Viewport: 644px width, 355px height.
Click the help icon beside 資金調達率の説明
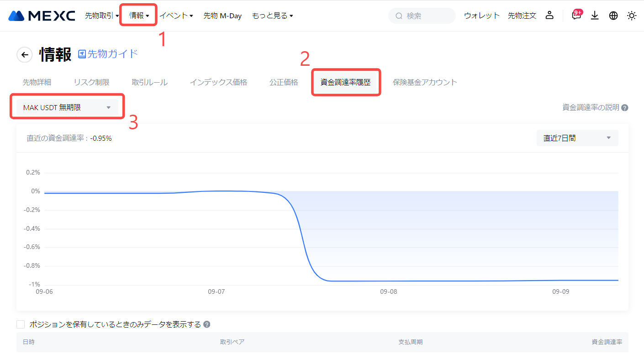(624, 108)
